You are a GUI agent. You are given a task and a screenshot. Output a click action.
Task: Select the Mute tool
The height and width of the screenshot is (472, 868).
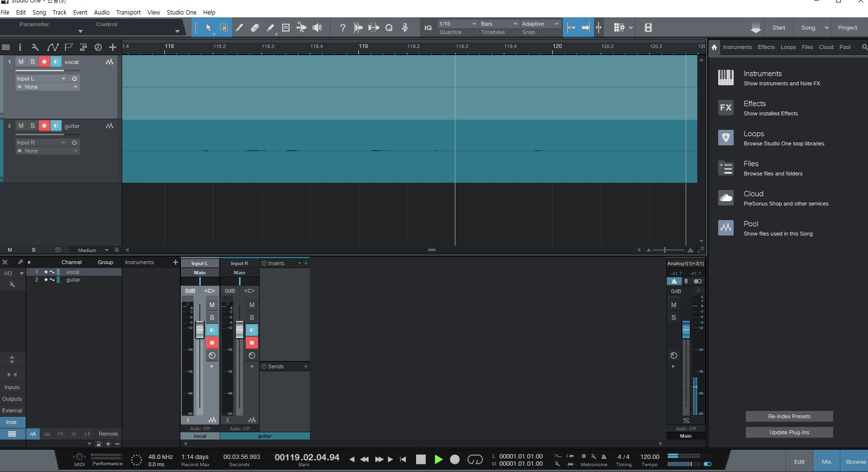pos(286,28)
